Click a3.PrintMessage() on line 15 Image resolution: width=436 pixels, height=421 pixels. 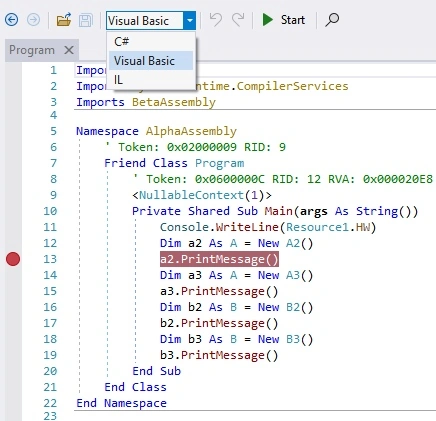[219, 291]
